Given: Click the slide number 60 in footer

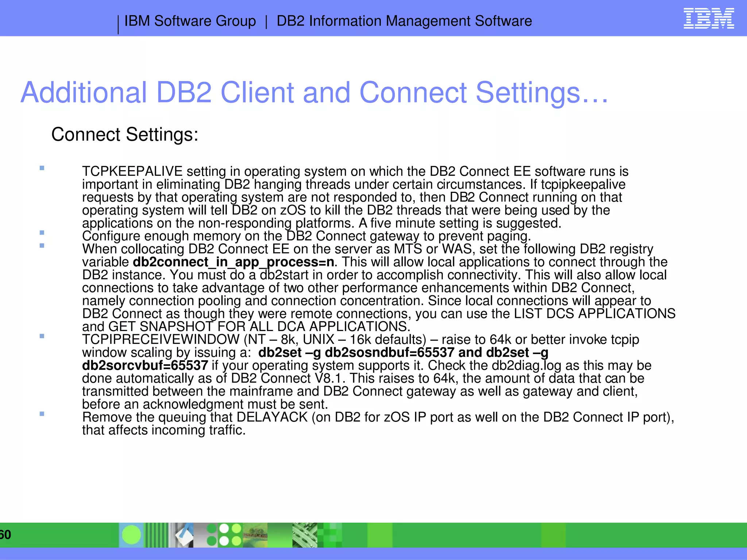Looking at the screenshot, I should tap(5, 535).
